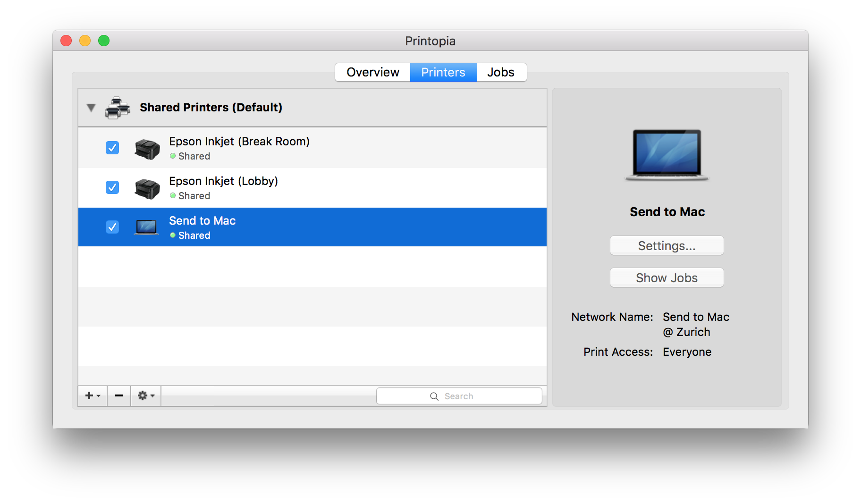This screenshot has width=861, height=504.
Task: Click the Epson Inkjet (Lobby) printer icon
Action: click(x=147, y=188)
